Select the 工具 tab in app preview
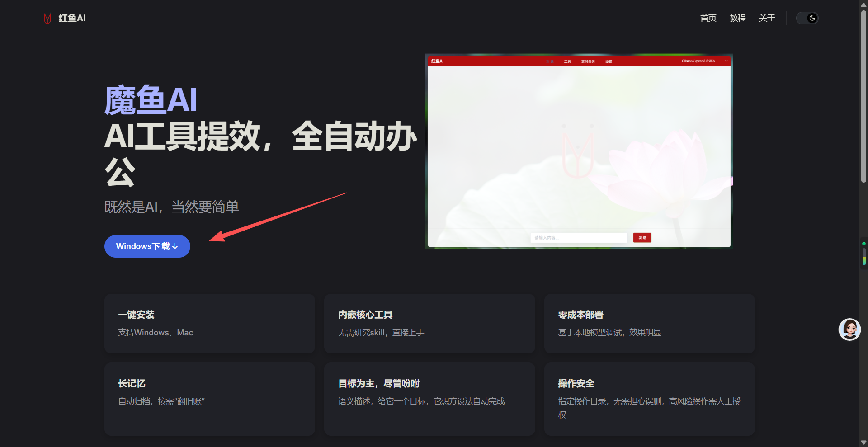Screen dimensions: 868x447 coord(567,61)
